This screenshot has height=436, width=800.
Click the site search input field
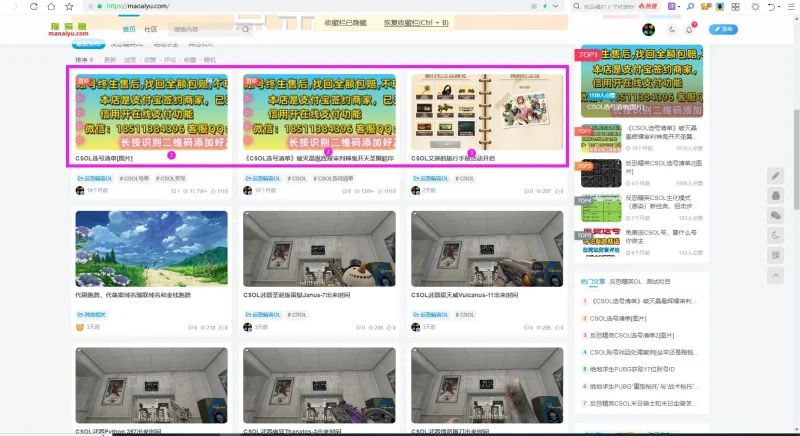(x=204, y=30)
